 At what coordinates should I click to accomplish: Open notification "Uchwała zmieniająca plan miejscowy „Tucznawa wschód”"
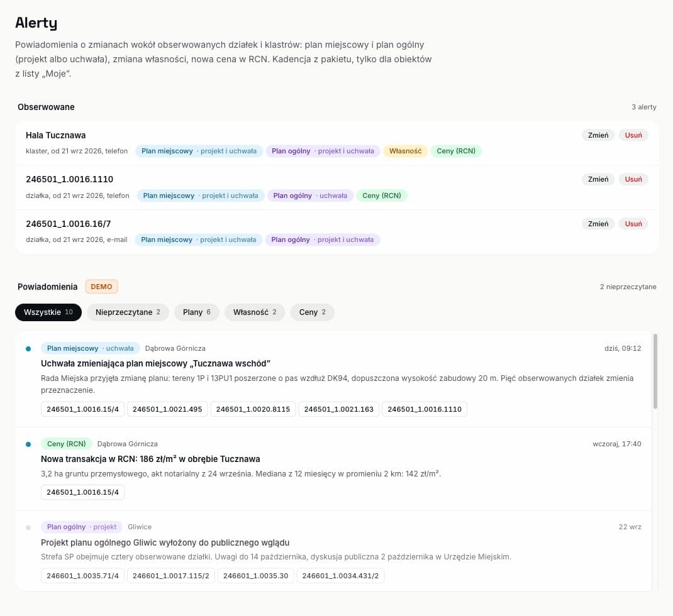(155, 364)
